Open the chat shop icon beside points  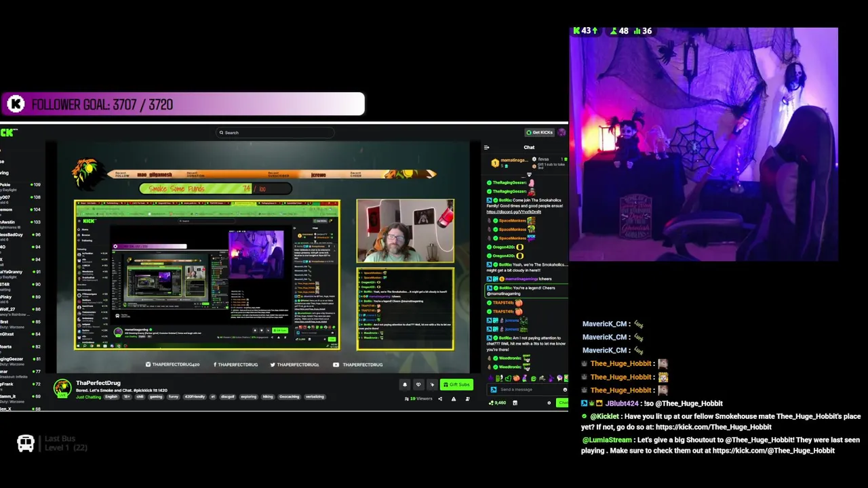[x=515, y=403]
